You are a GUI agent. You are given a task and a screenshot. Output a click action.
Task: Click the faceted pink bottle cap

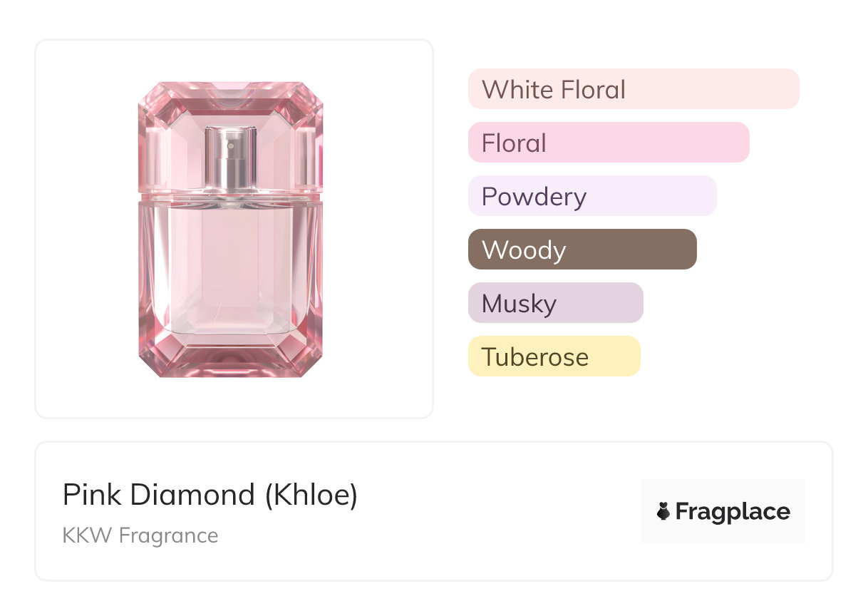230,140
